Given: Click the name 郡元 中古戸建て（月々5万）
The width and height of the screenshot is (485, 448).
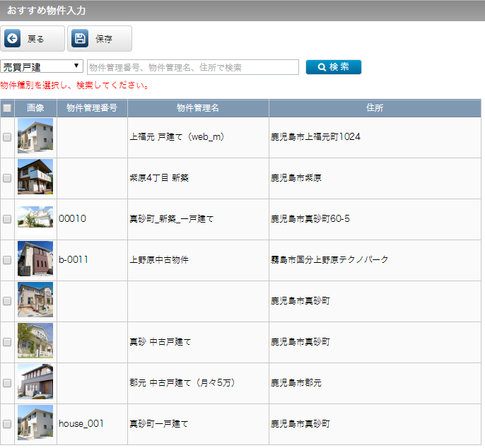Looking at the screenshot, I should (182, 383).
